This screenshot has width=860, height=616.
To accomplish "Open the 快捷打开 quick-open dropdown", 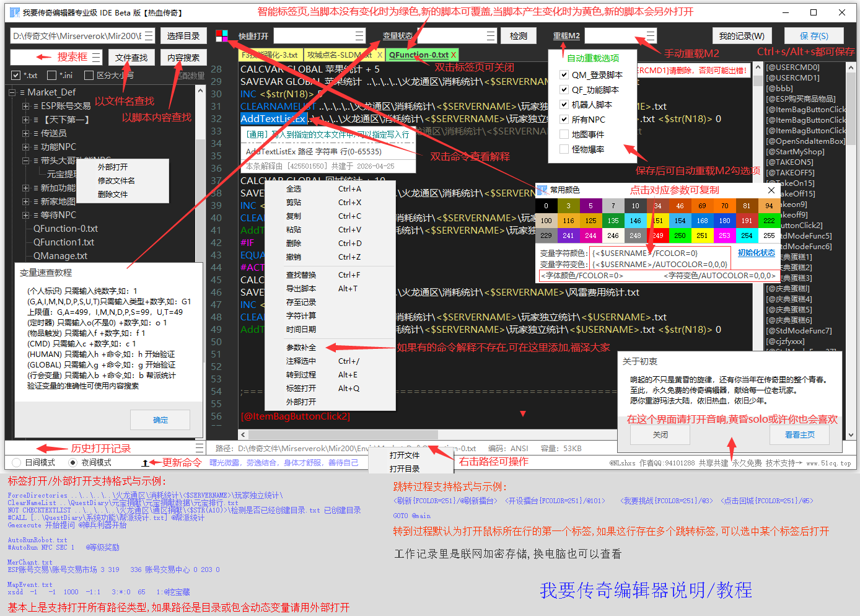I will 359,36.
